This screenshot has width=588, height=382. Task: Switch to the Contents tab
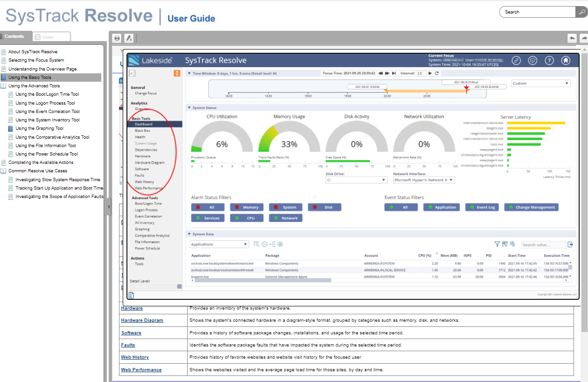(x=15, y=36)
